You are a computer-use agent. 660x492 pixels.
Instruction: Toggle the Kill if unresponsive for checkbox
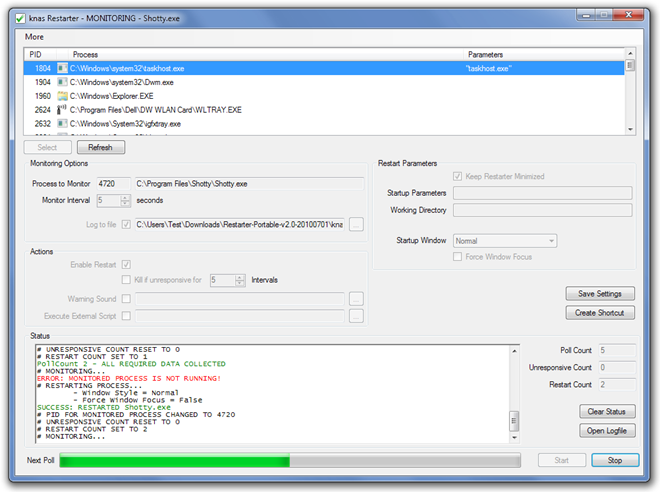[x=126, y=279]
